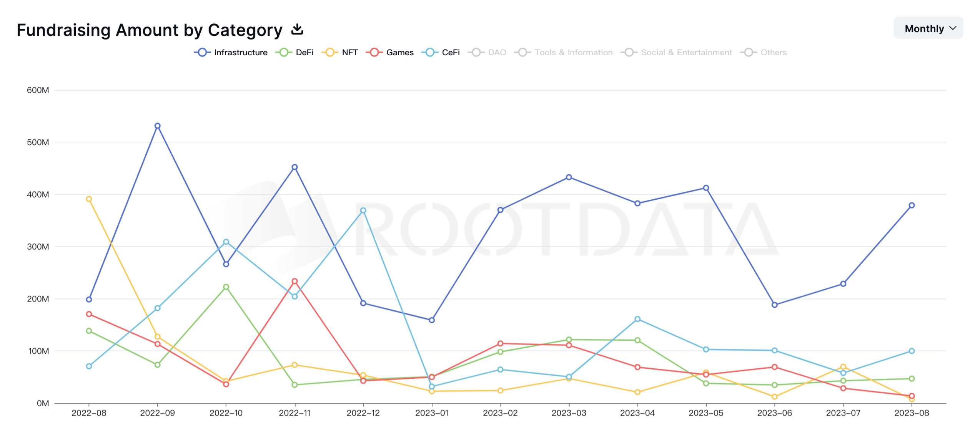The image size is (980, 434).
Task: Open the Monthly interval dropdown
Action: pyautogui.click(x=927, y=28)
